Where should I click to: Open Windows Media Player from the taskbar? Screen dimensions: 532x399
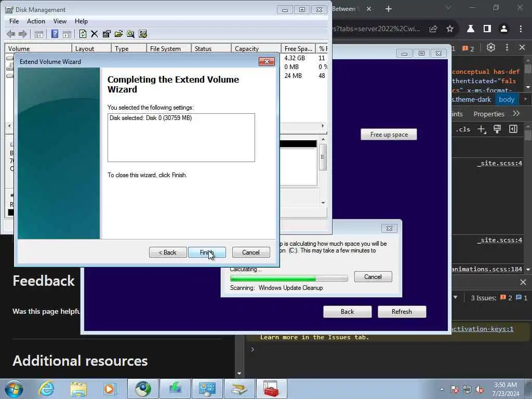click(x=110, y=389)
